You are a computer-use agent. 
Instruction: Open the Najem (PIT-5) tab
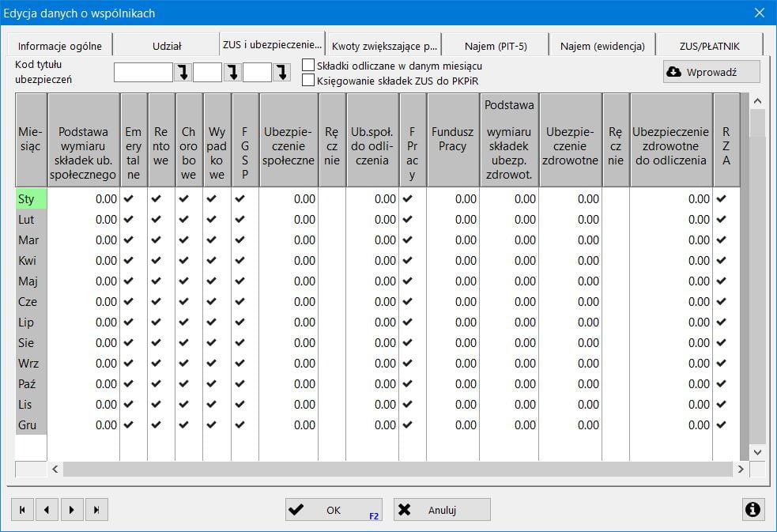(x=496, y=46)
